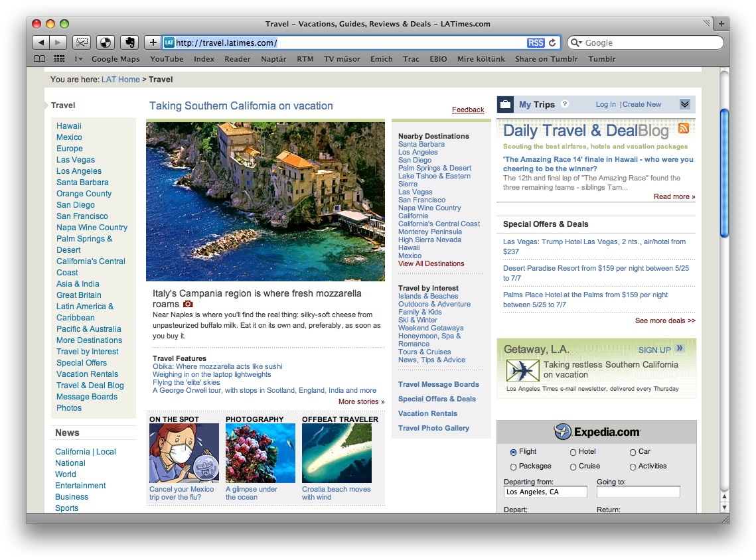Click the camera icon beside mozzarella headline
Image resolution: width=756 pixels, height=560 pixels.
coord(188,304)
